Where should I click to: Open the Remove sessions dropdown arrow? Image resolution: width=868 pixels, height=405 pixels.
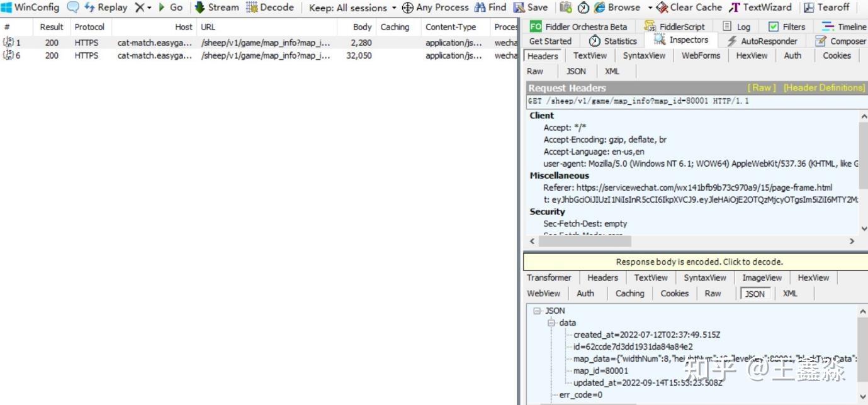click(149, 8)
